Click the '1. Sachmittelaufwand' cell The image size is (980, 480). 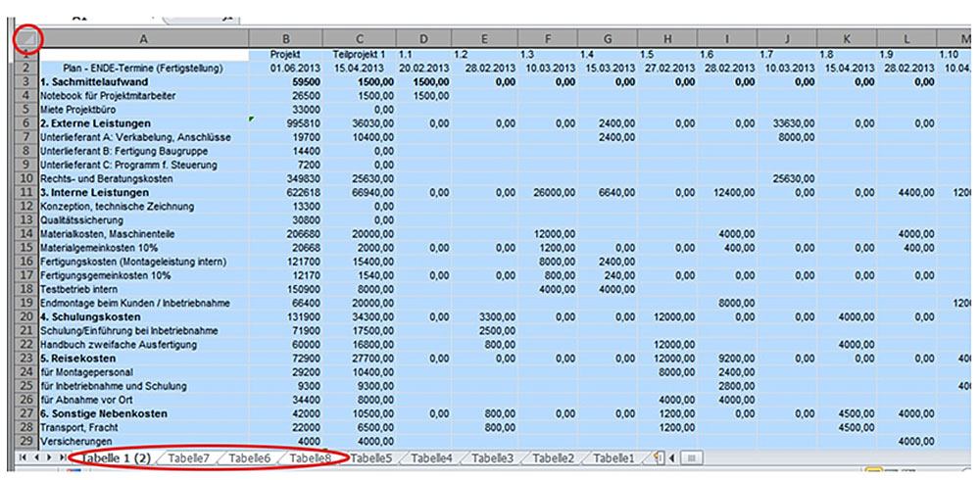(144, 82)
